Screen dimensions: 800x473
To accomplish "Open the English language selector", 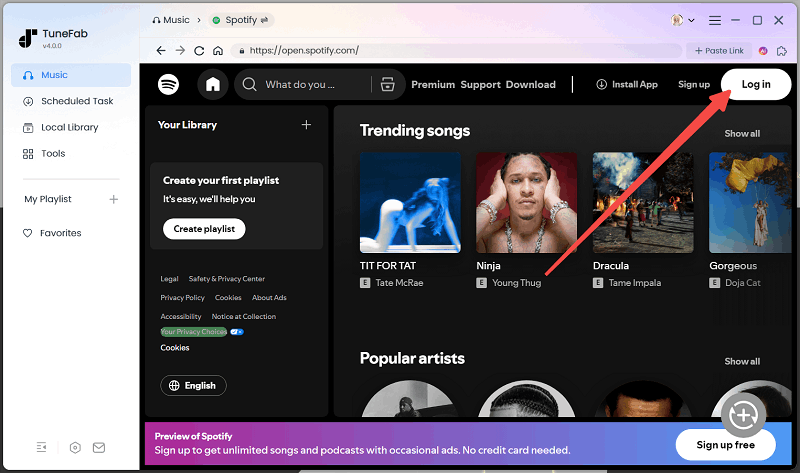I will coord(193,385).
